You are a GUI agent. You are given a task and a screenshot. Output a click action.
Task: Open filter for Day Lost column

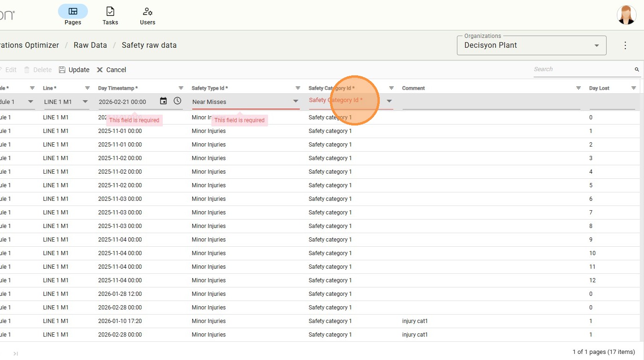[x=634, y=88]
